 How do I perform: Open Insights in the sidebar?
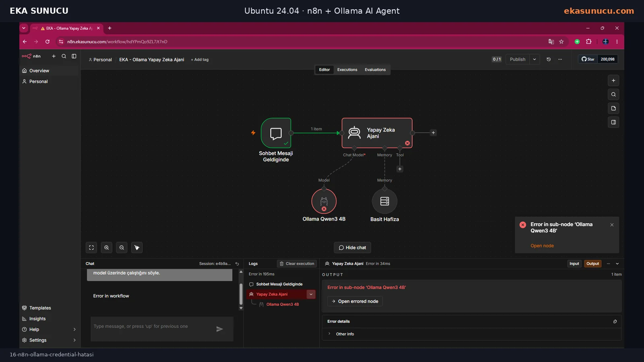pyautogui.click(x=49, y=319)
